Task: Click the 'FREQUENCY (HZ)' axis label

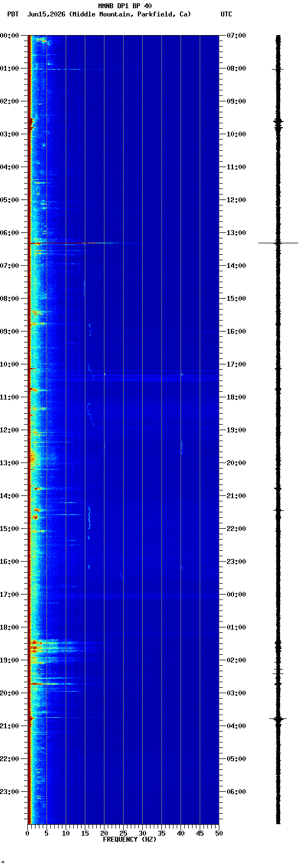Action: click(130, 840)
